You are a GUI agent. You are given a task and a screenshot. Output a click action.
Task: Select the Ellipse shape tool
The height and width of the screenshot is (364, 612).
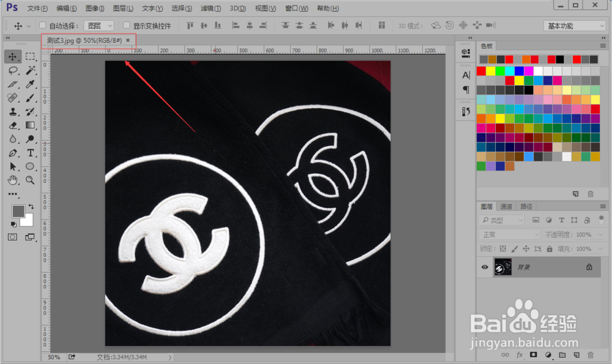[30, 166]
